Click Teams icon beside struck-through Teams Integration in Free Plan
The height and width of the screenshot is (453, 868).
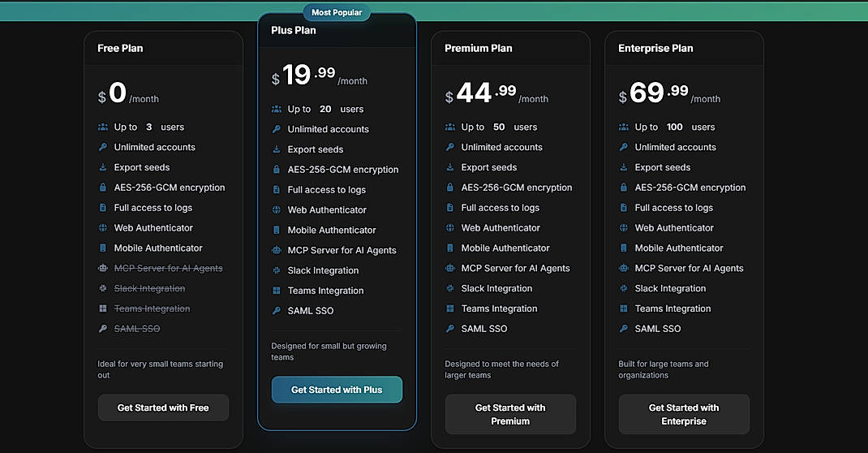pos(103,308)
